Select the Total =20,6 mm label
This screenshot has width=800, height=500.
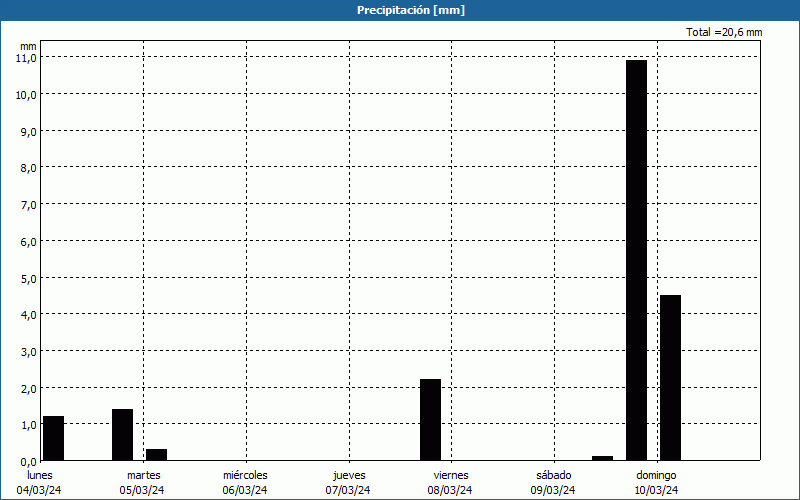724,32
